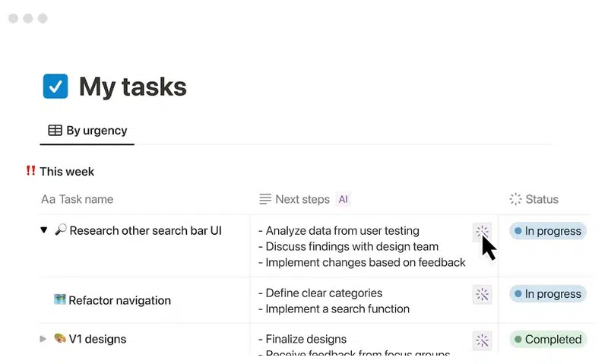Viewport: 608px width, 364px height.
Task: Click the AI autofill icon in Research row
Action: (482, 233)
